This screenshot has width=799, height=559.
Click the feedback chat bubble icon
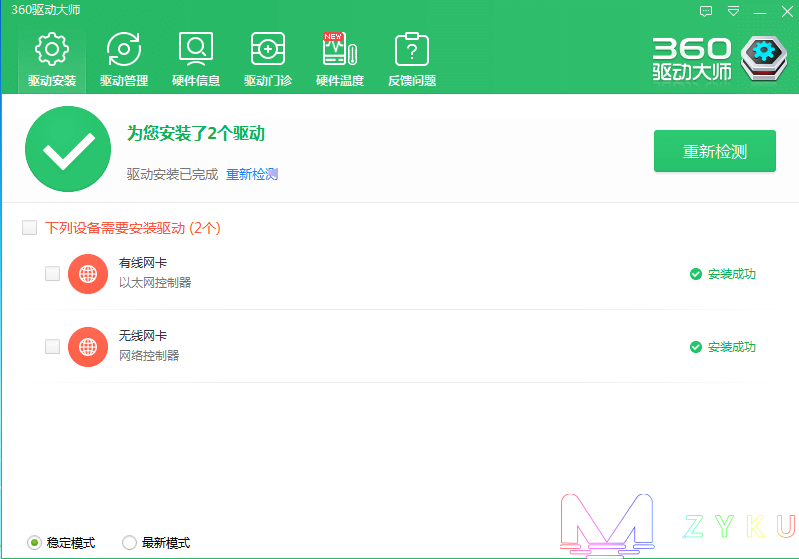click(x=706, y=11)
